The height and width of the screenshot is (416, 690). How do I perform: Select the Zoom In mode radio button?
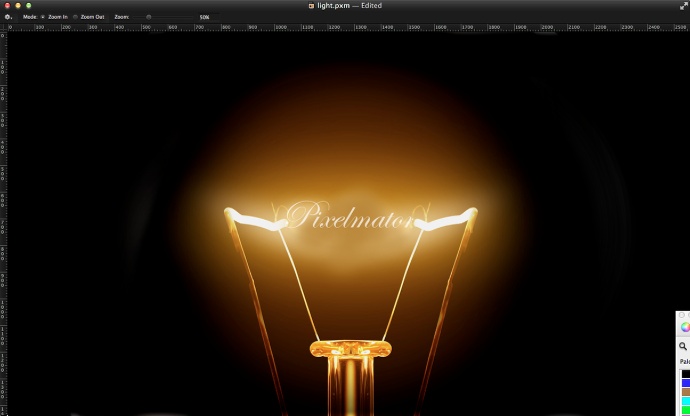coord(43,17)
